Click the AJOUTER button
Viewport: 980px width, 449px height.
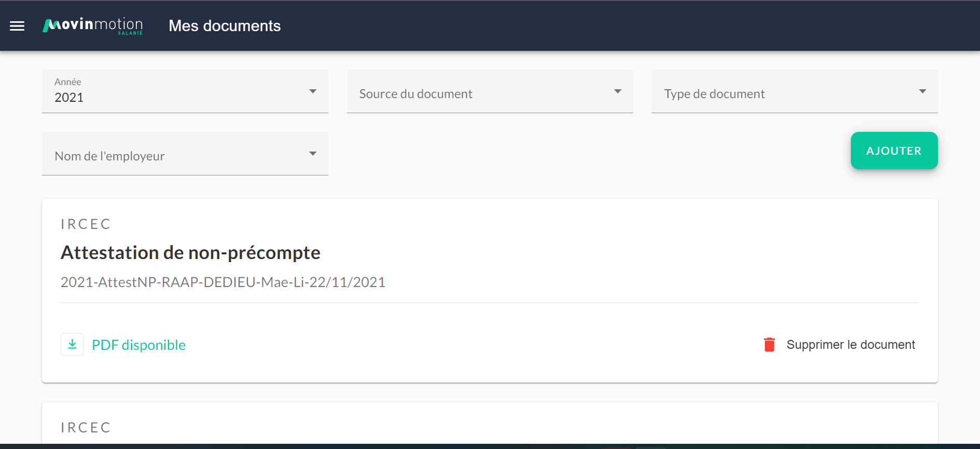(894, 151)
